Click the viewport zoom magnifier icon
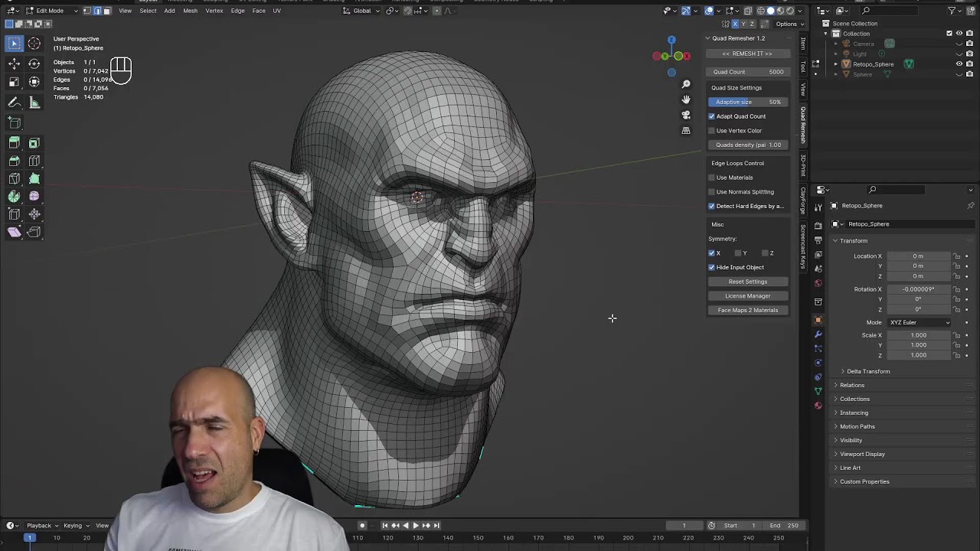 686,84
